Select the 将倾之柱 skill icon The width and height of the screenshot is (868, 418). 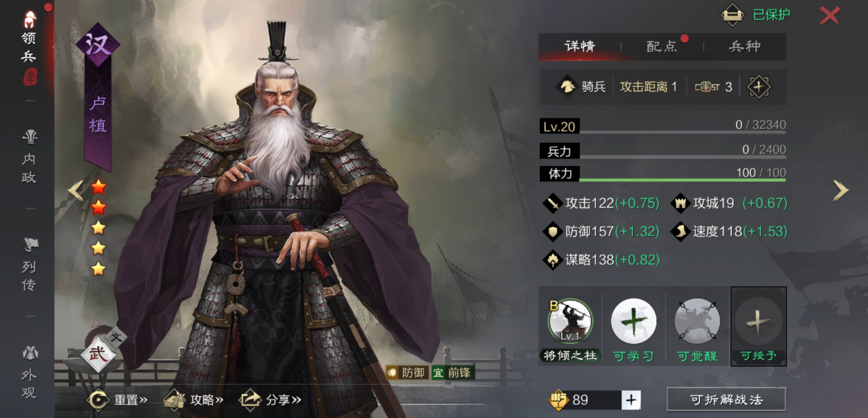(570, 321)
